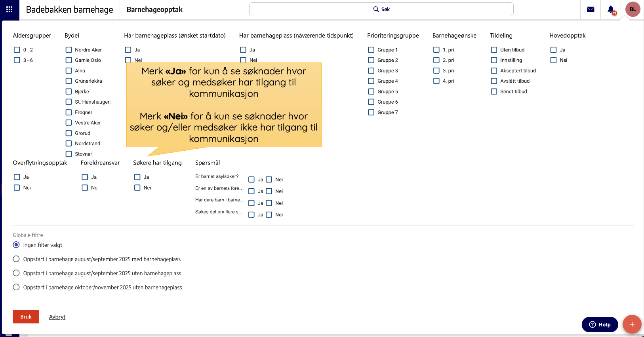Select the 2. pri preference checkbox
The image size is (644, 337).
pyautogui.click(x=436, y=60)
